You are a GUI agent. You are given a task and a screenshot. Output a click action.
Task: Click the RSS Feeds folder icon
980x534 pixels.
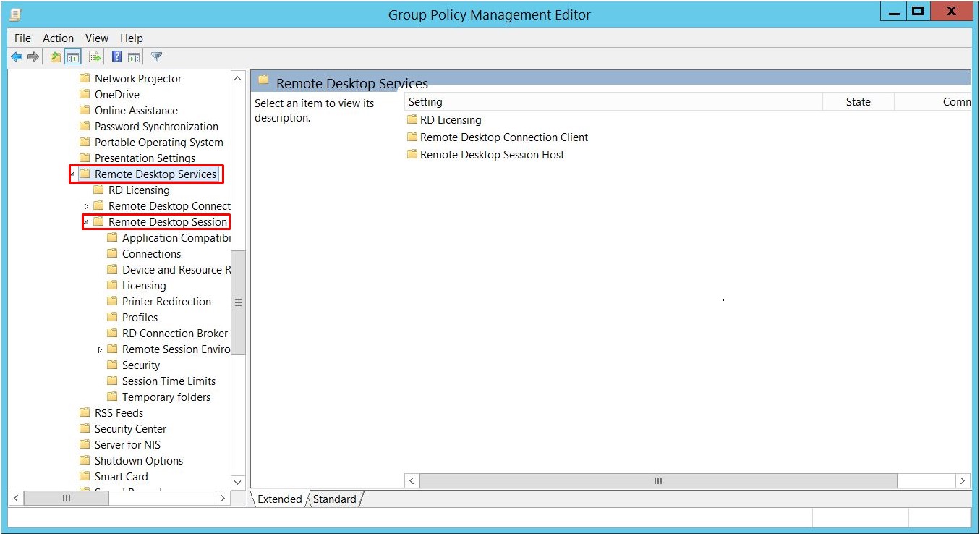85,412
